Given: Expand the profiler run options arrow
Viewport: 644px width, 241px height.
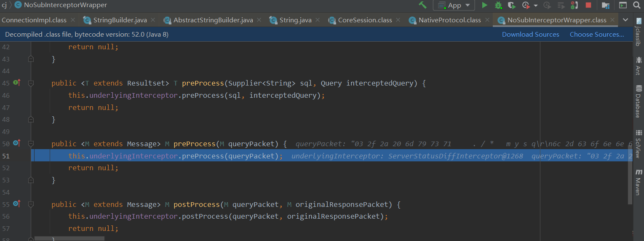Looking at the screenshot, I should pyautogui.click(x=536, y=5).
